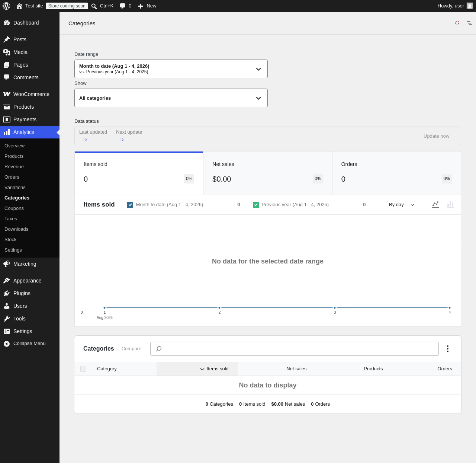Click the Marketing megaphone icon
This screenshot has height=463, width=476.
coord(7,264)
